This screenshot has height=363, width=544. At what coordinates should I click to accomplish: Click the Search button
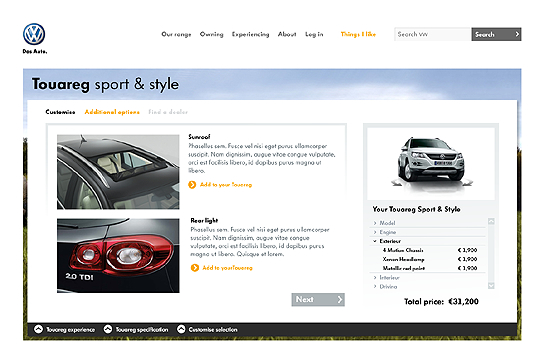click(496, 34)
